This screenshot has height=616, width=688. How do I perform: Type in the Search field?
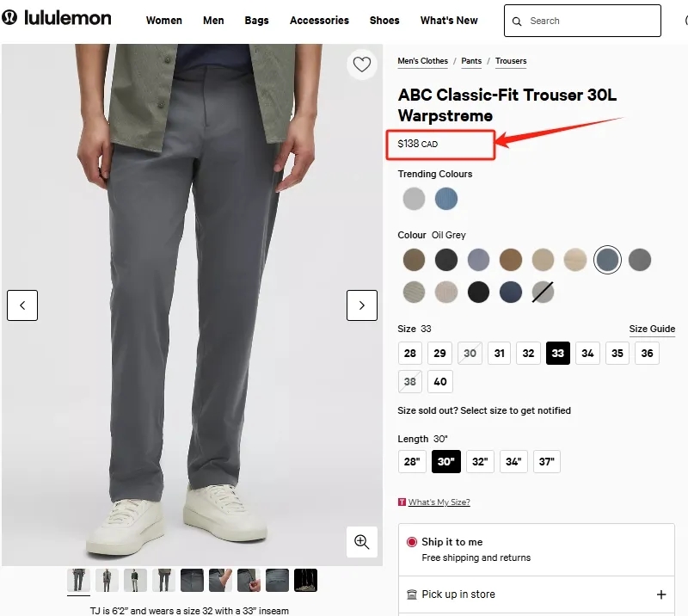[589, 21]
